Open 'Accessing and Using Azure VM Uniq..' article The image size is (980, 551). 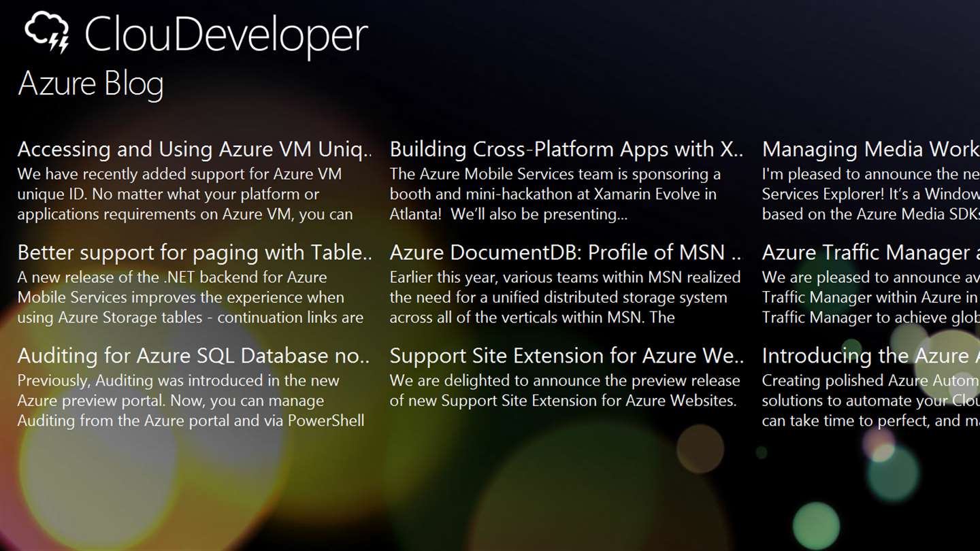coord(195,149)
